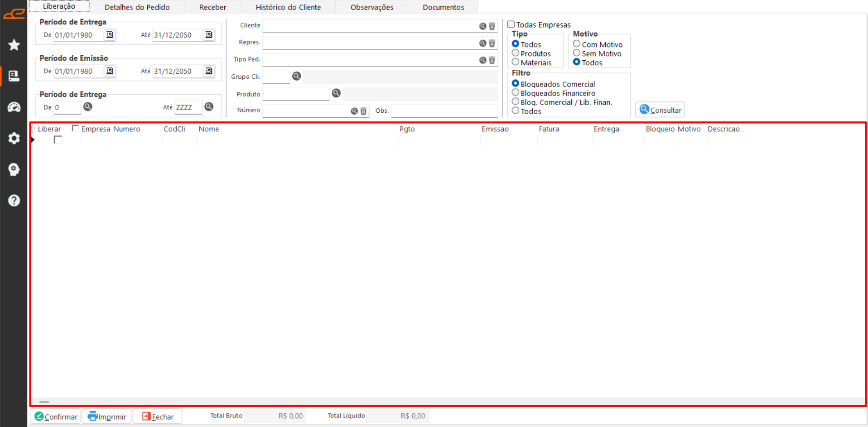868x427 pixels.
Task: Choose Com Motivo radio button
Action: point(577,44)
